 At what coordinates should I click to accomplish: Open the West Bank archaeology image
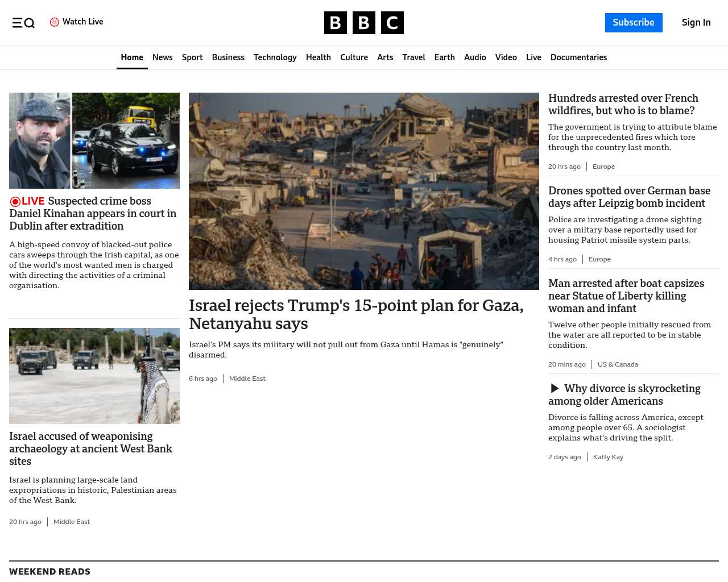(x=94, y=376)
